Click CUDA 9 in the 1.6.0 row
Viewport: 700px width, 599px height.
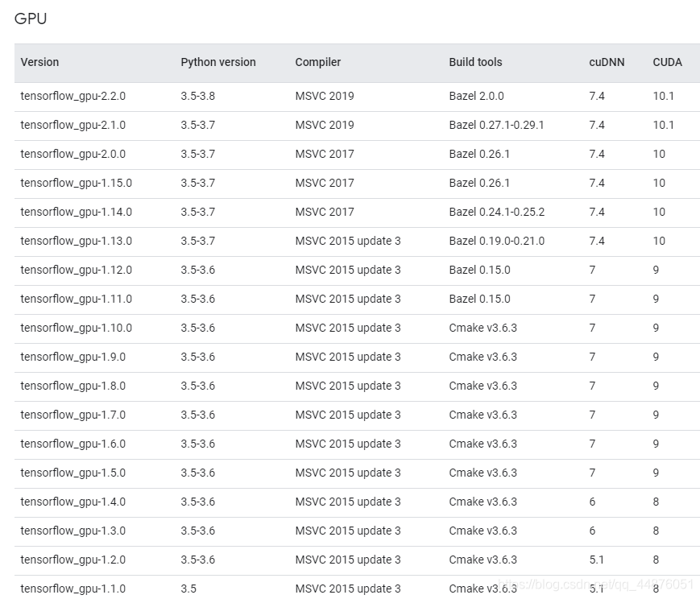point(656,444)
